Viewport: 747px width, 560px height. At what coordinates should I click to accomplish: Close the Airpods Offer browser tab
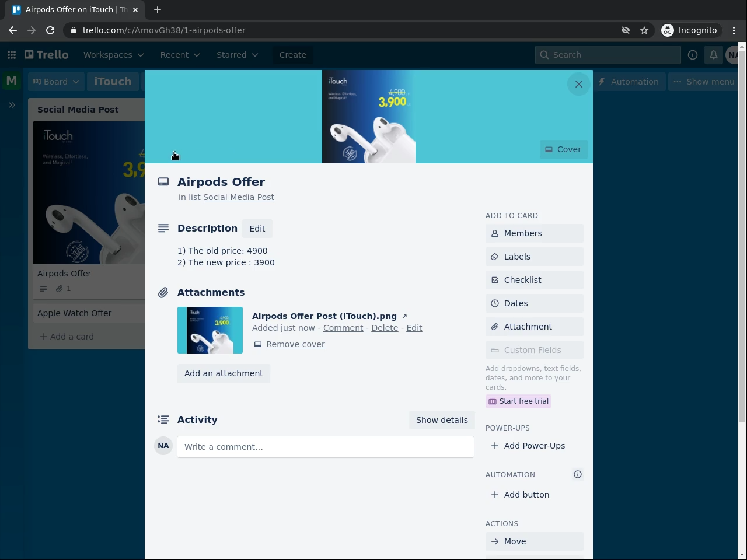click(136, 10)
